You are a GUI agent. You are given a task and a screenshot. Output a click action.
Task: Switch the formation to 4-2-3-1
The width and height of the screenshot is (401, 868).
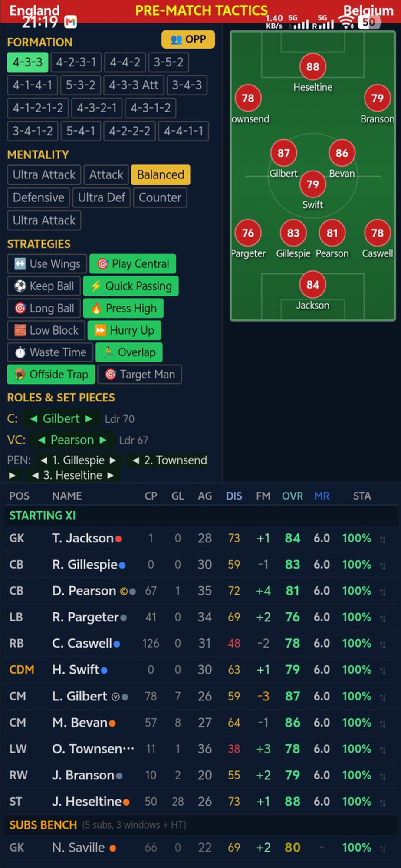click(x=76, y=62)
